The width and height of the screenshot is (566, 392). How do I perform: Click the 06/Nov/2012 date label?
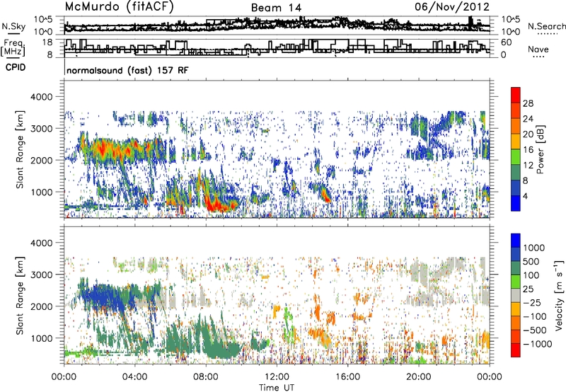(452, 6)
